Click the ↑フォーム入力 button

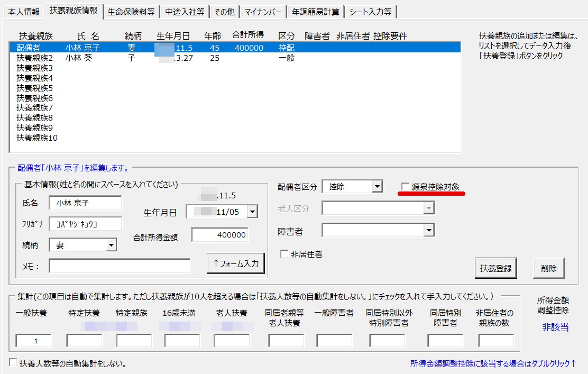[235, 264]
